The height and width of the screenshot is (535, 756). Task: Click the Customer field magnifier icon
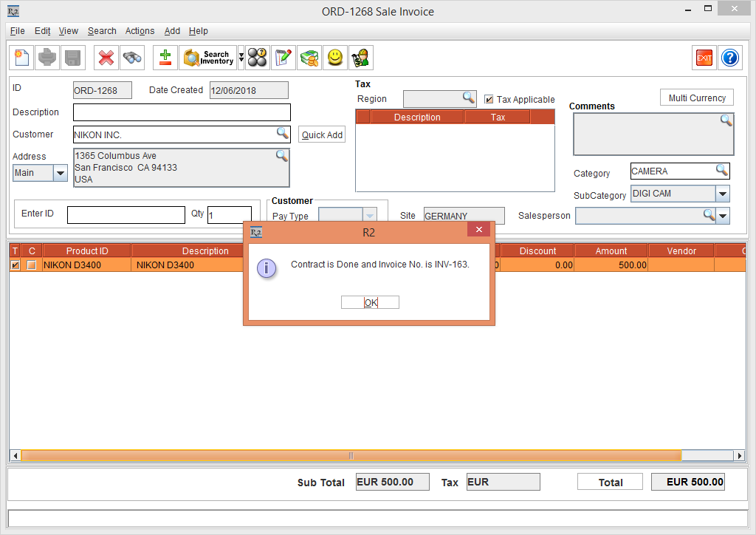pyautogui.click(x=283, y=133)
